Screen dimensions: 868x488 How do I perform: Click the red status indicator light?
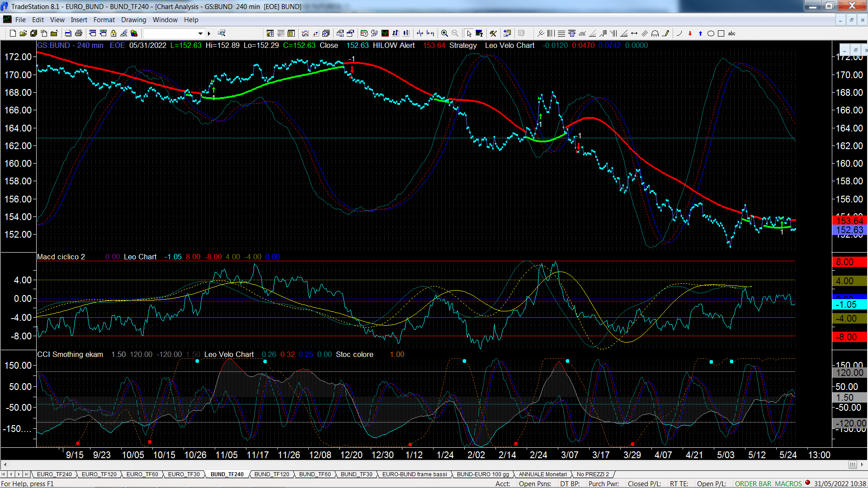pos(807,483)
